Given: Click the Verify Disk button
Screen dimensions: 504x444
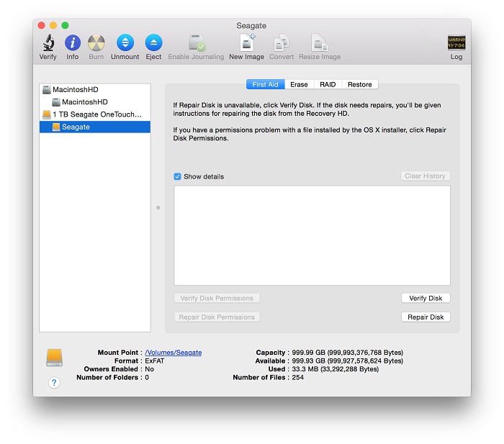Looking at the screenshot, I should point(426,298).
